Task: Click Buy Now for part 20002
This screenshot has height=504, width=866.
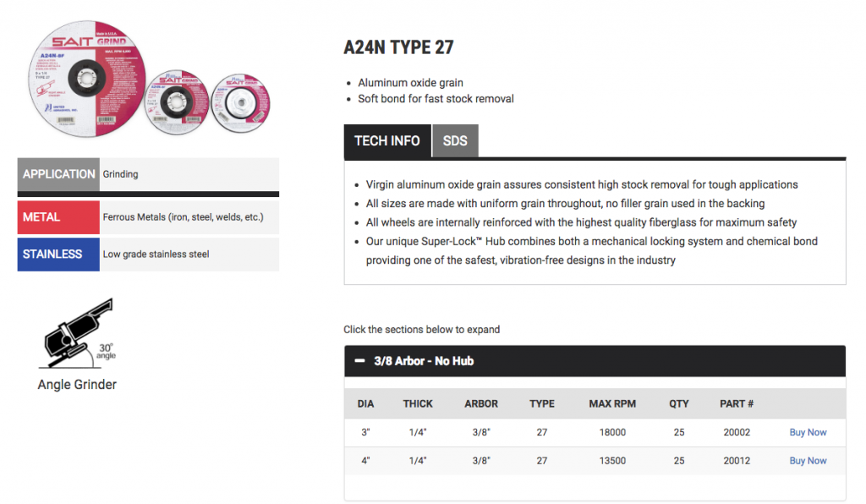Action: [x=808, y=432]
